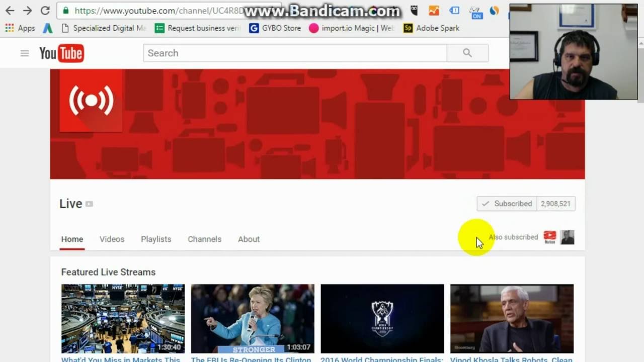Open the Vinod Khosla Talks Robots title

tap(511, 359)
